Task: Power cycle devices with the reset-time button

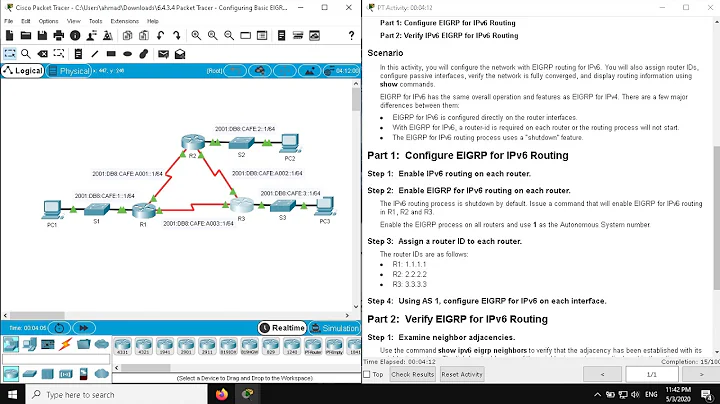Action: [59, 328]
